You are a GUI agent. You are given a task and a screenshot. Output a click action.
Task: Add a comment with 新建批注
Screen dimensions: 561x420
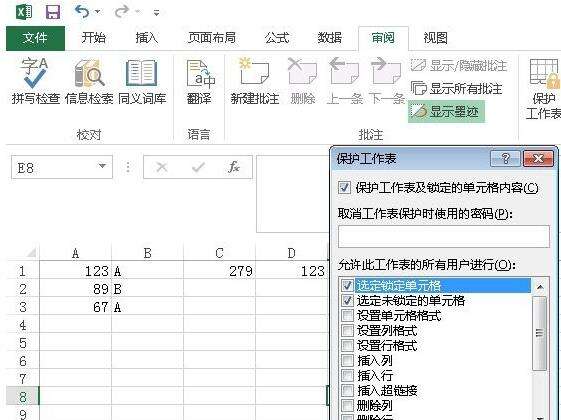[x=255, y=81]
